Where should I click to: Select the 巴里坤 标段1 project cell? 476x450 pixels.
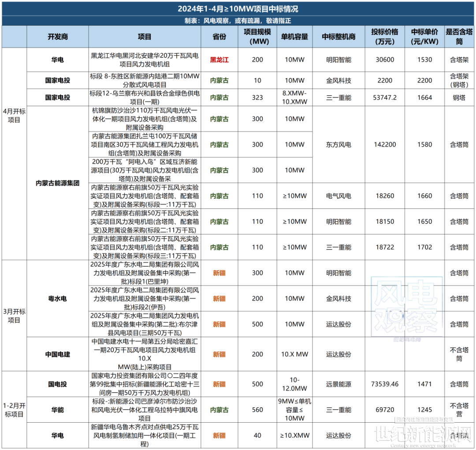click(145, 273)
